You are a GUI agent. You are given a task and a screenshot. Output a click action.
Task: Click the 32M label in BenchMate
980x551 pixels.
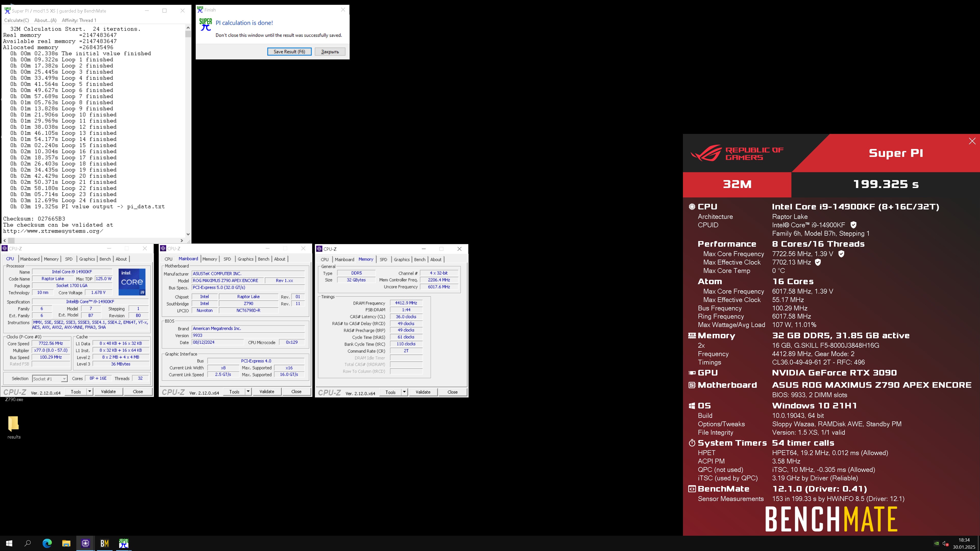point(737,184)
